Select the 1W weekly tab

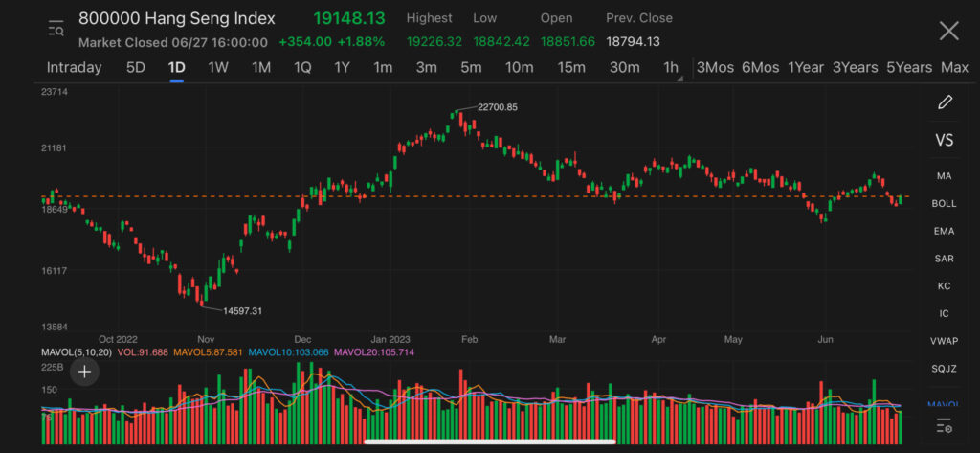218,68
